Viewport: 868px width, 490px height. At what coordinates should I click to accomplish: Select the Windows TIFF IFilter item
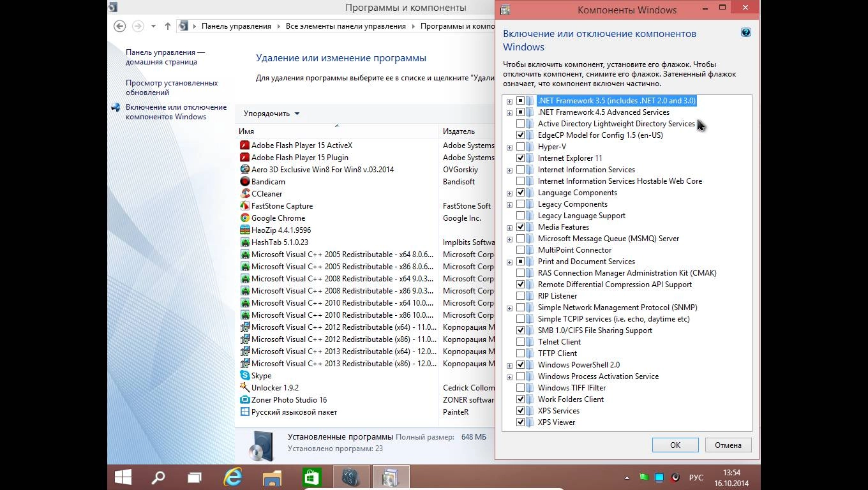click(572, 388)
